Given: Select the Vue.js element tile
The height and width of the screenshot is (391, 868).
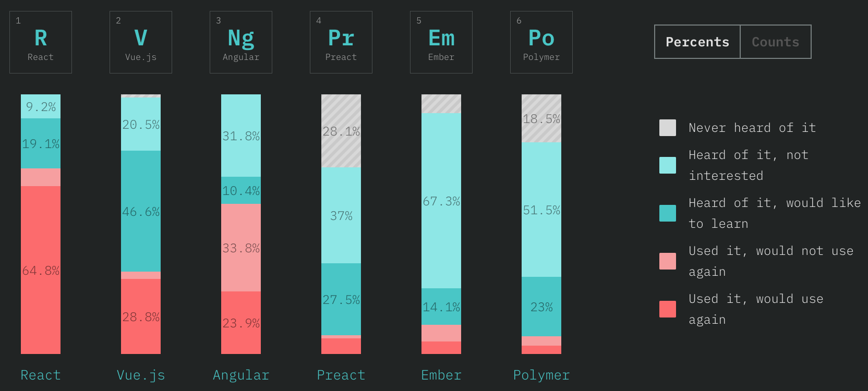Looking at the screenshot, I should [x=141, y=42].
